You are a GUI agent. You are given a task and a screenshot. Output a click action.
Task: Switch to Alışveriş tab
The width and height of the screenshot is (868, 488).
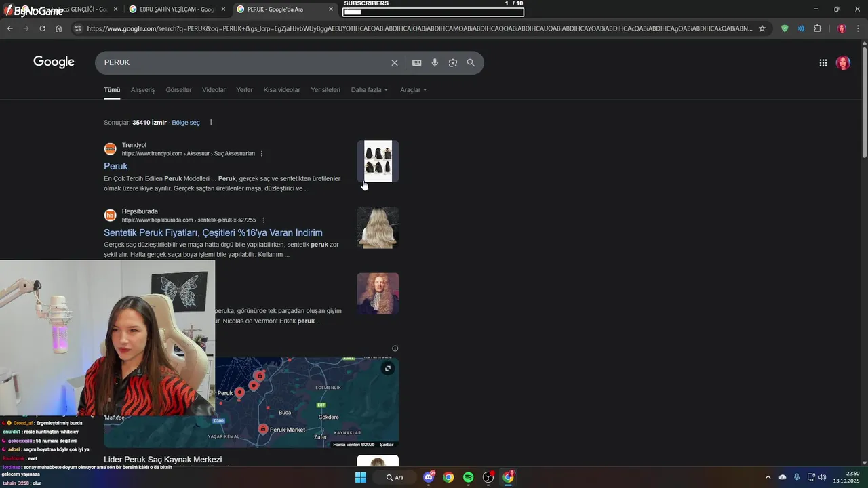pyautogui.click(x=142, y=90)
